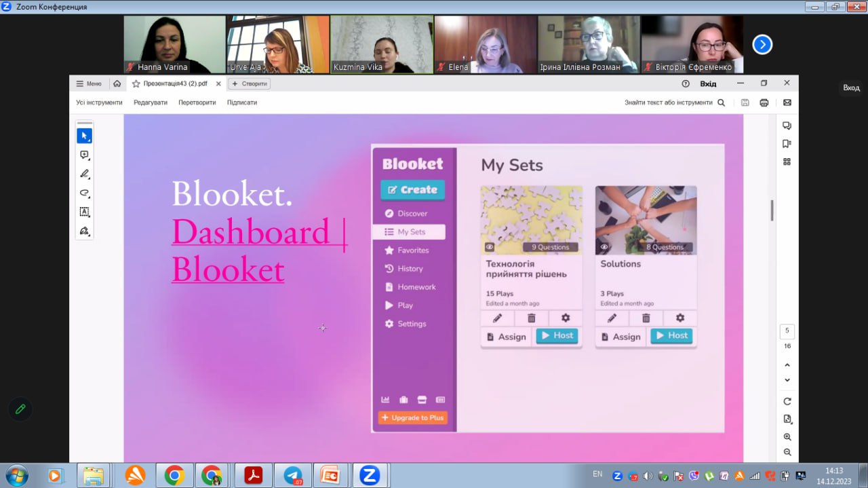Open the bookmarks panel in right sidebar

(x=787, y=143)
